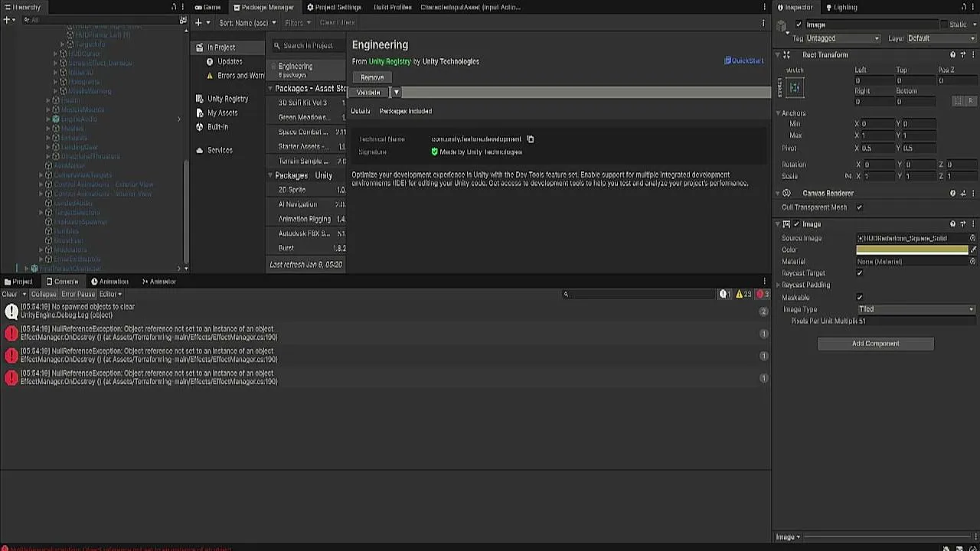Screen dimensions: 980x551
Task: Click the Built-in packages sidebar icon
Action: (200, 127)
